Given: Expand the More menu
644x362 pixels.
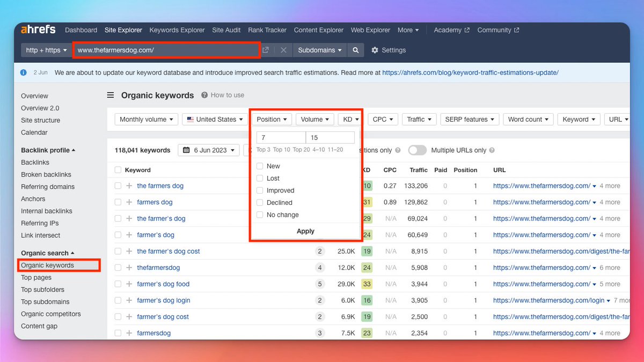Looking at the screenshot, I should pos(408,30).
